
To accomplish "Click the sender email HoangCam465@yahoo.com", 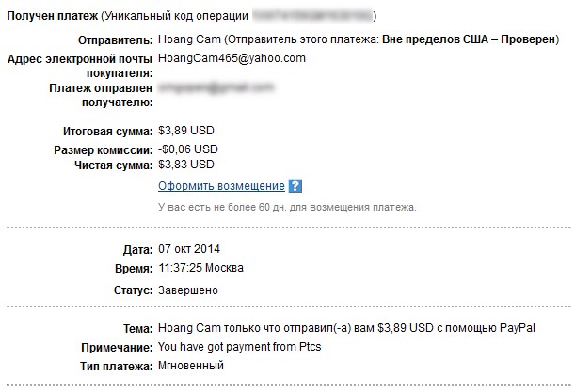I will (x=232, y=58).
